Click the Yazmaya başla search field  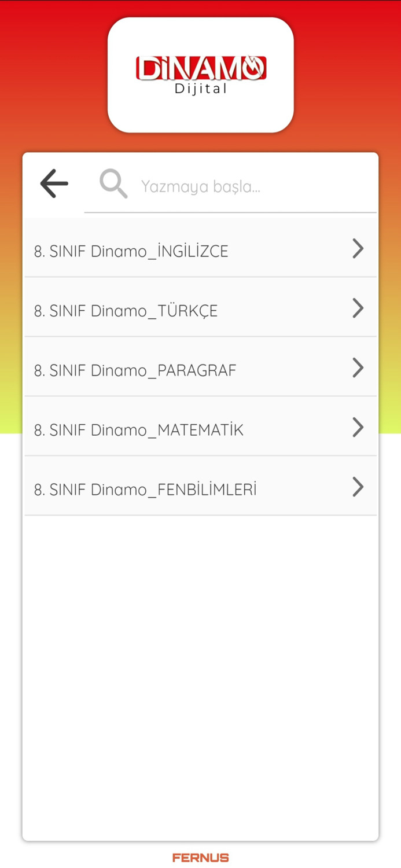click(231, 186)
